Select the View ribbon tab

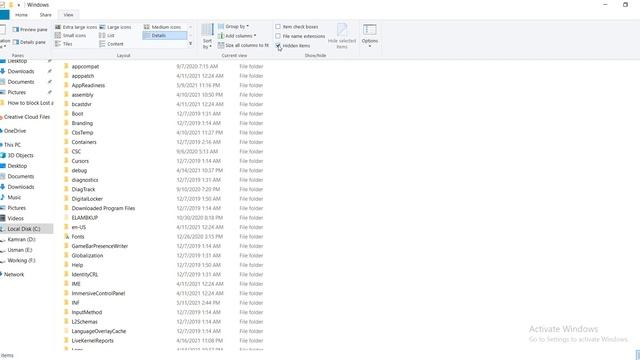tap(69, 15)
